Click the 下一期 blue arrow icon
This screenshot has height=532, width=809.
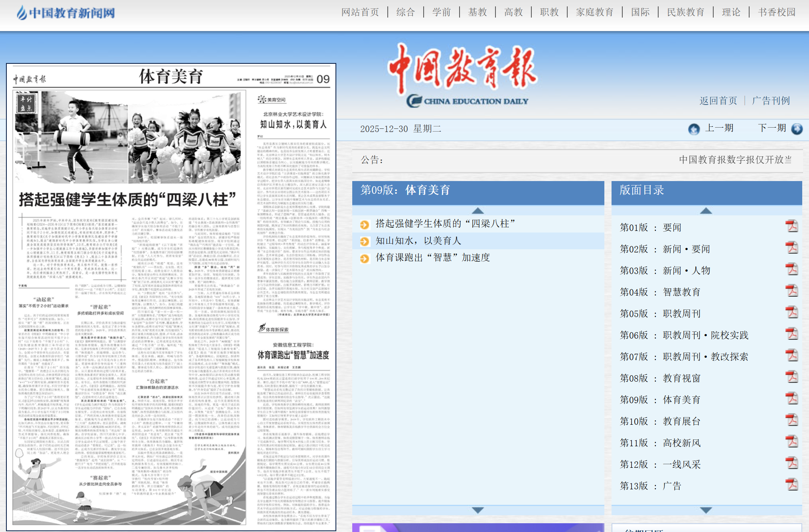point(797,129)
